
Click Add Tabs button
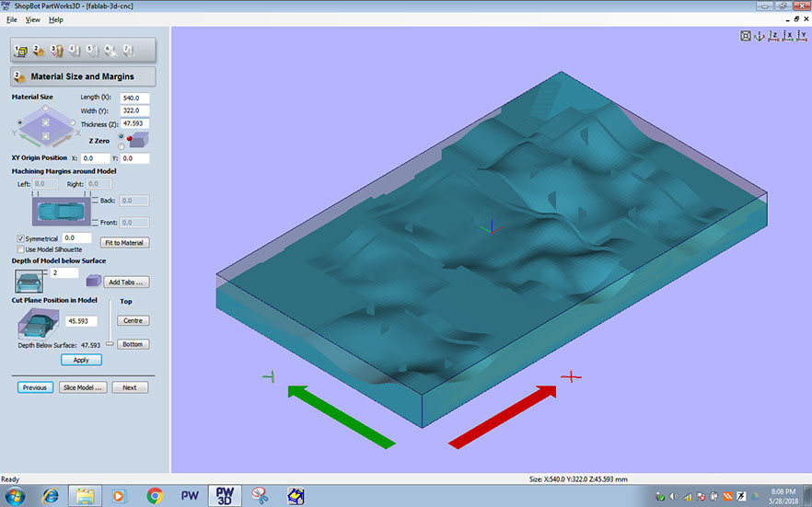tap(126, 282)
